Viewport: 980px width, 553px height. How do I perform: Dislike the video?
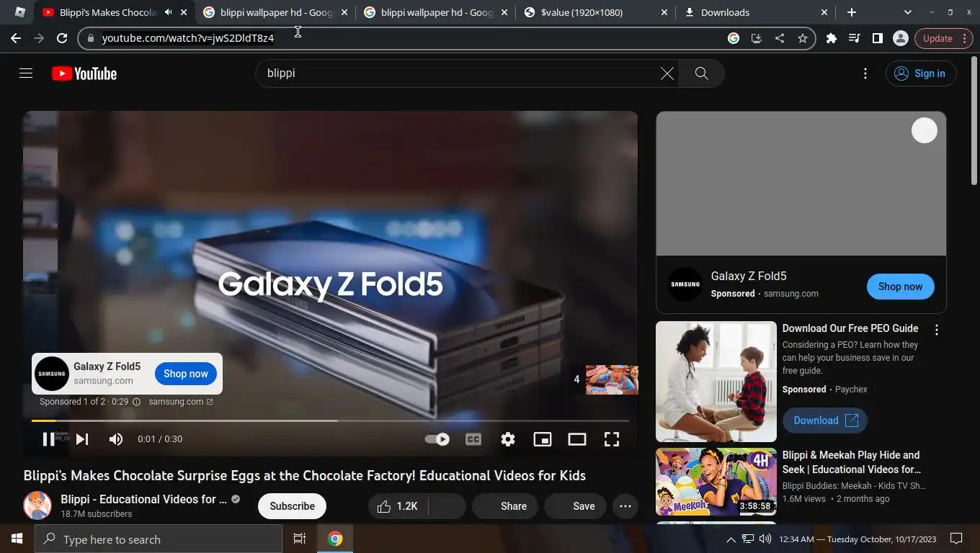coord(447,506)
